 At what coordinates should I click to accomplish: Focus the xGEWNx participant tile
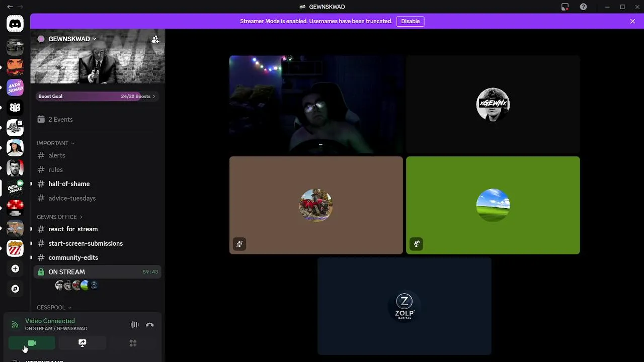pos(493,104)
